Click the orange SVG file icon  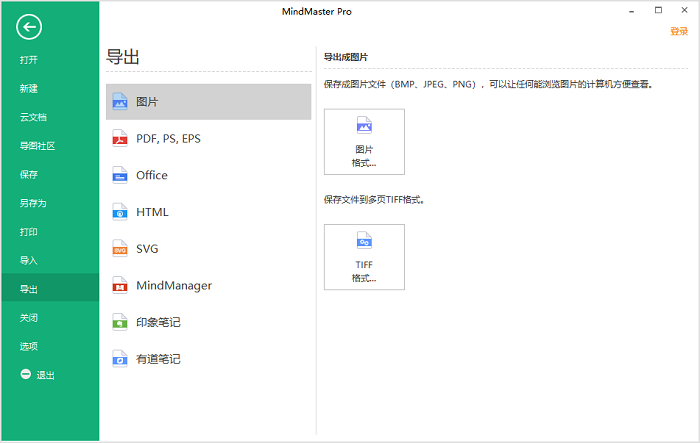click(120, 248)
